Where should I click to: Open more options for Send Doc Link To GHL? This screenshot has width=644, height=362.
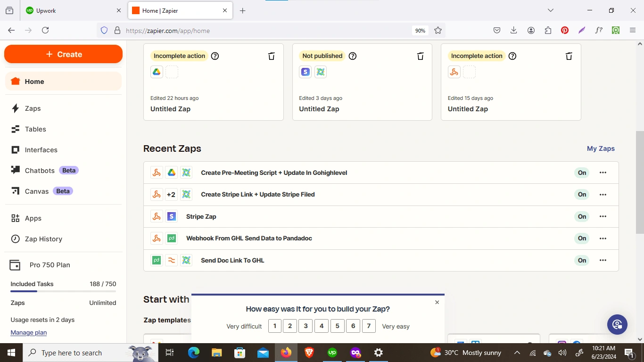click(x=603, y=260)
